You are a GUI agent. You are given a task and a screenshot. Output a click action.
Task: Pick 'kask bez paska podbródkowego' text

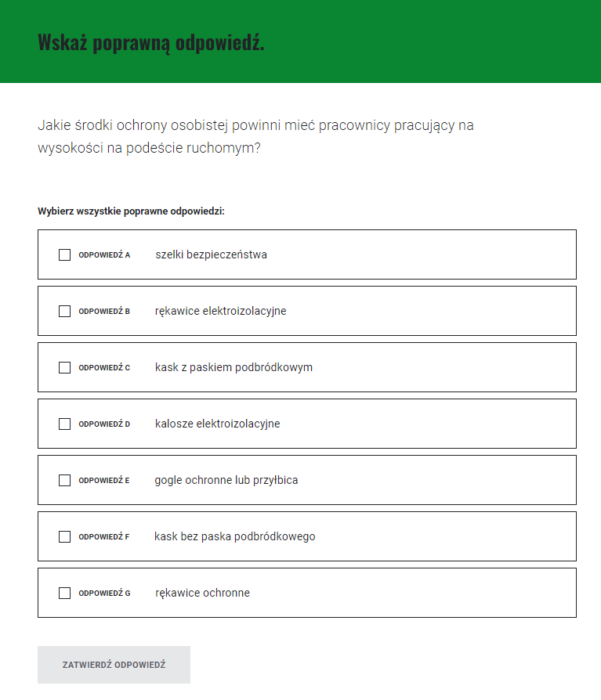coord(234,536)
